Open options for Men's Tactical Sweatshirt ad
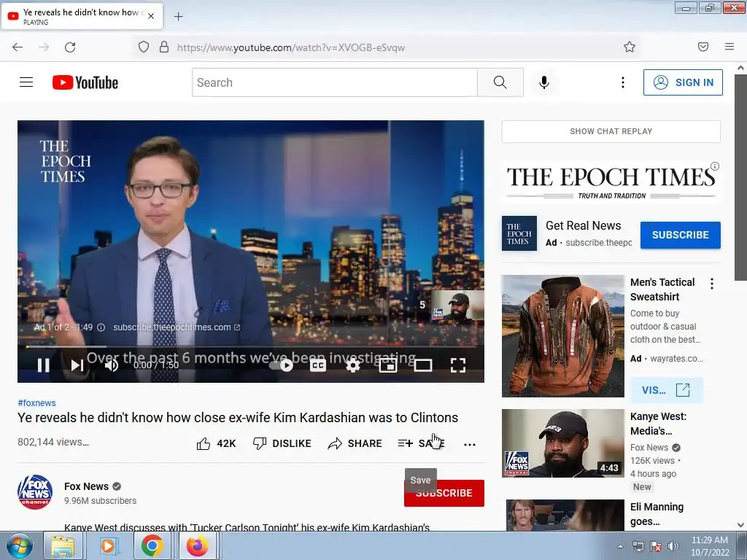 pyautogui.click(x=712, y=284)
